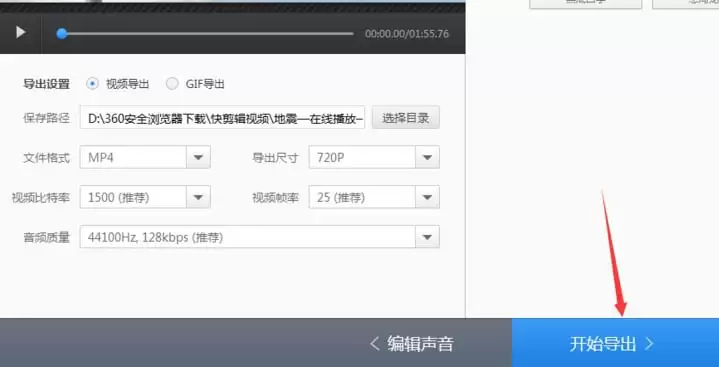The image size is (719, 367).
Task: Click the 视频比特率 label
Action: [41, 198]
